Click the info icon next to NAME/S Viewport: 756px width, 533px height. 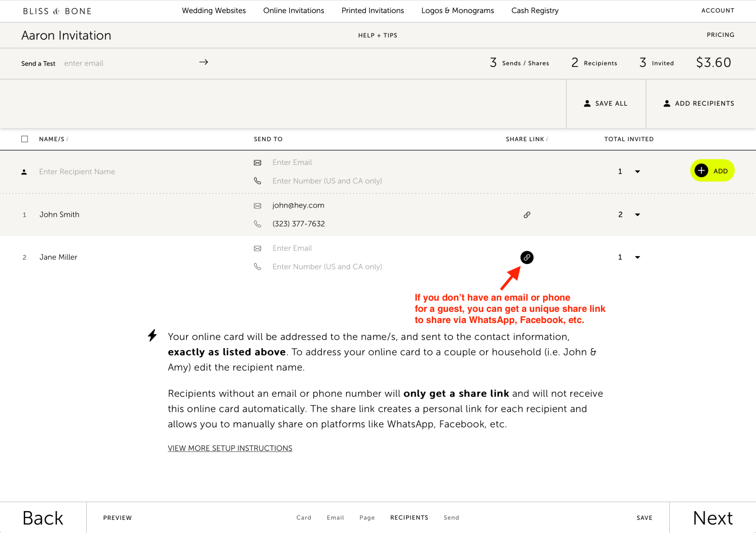[x=67, y=139]
